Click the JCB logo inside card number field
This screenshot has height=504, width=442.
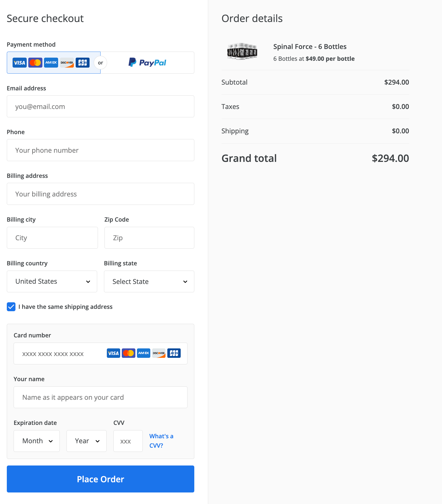point(174,353)
